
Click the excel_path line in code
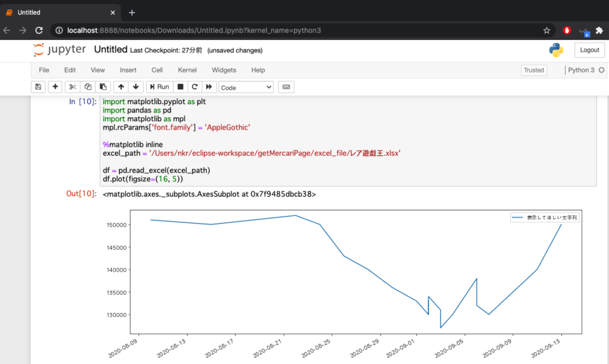click(x=252, y=153)
